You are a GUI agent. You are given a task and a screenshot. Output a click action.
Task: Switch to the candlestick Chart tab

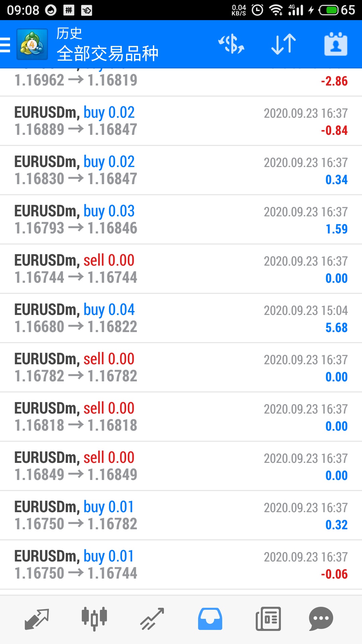pos(94,619)
